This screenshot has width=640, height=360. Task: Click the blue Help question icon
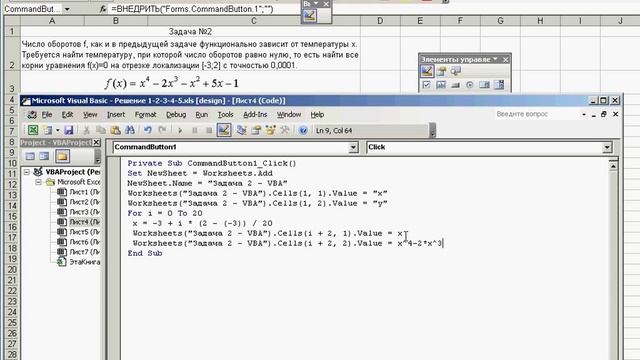(303, 130)
